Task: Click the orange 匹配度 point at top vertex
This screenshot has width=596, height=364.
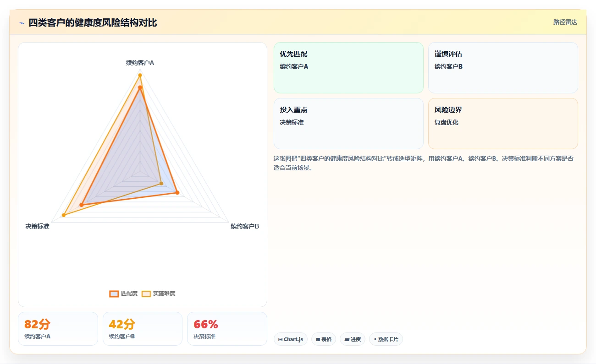Action: [140, 87]
